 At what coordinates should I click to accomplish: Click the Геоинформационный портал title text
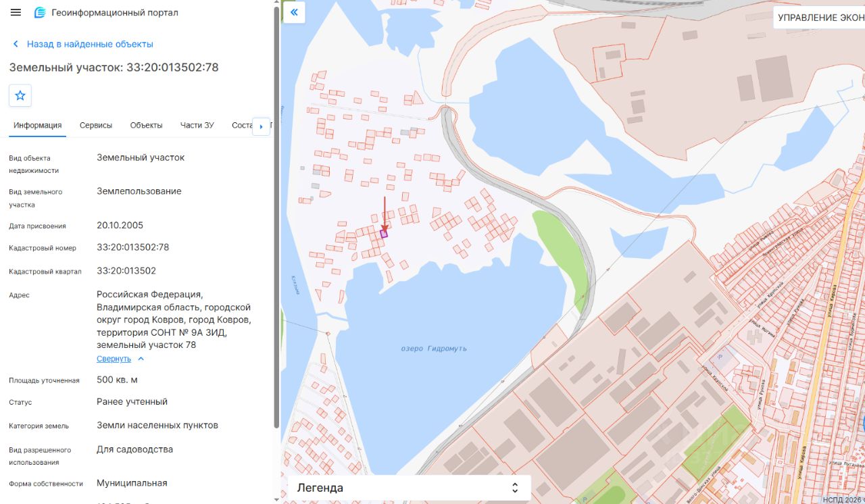(x=115, y=13)
